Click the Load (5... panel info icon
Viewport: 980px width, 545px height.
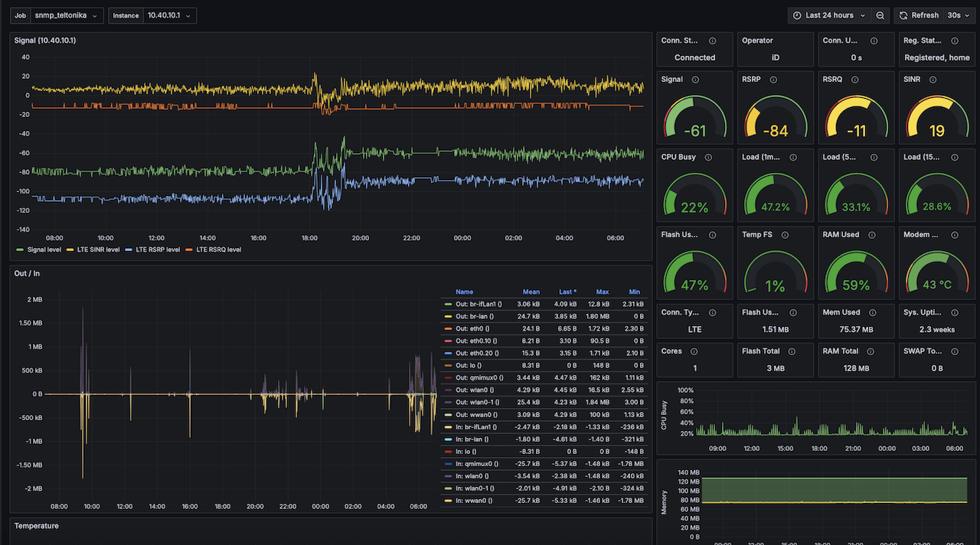point(875,157)
